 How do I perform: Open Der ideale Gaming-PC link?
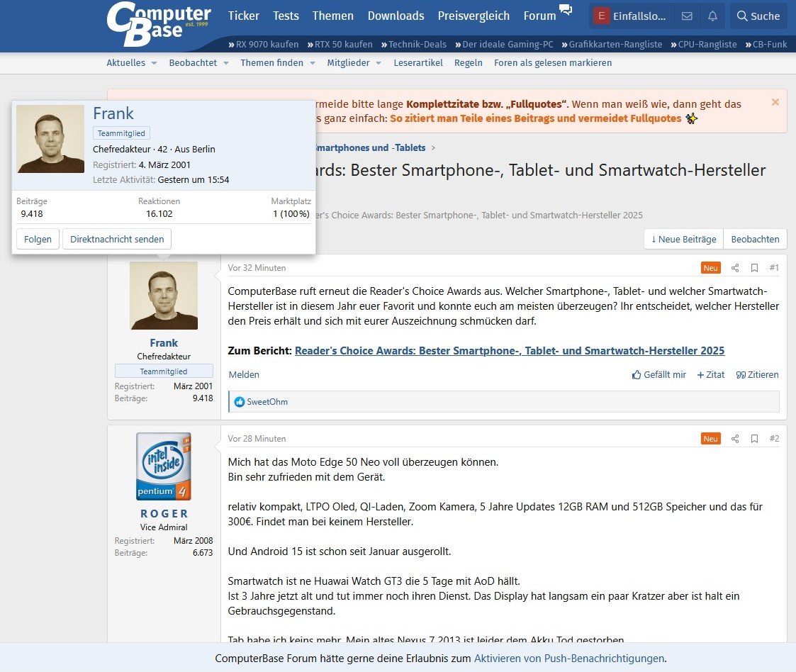pyautogui.click(x=504, y=44)
